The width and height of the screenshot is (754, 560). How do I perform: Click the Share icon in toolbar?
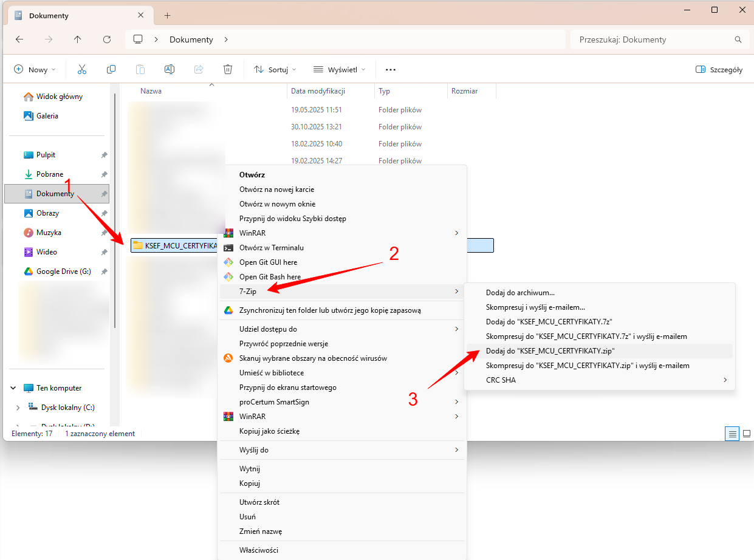(199, 69)
